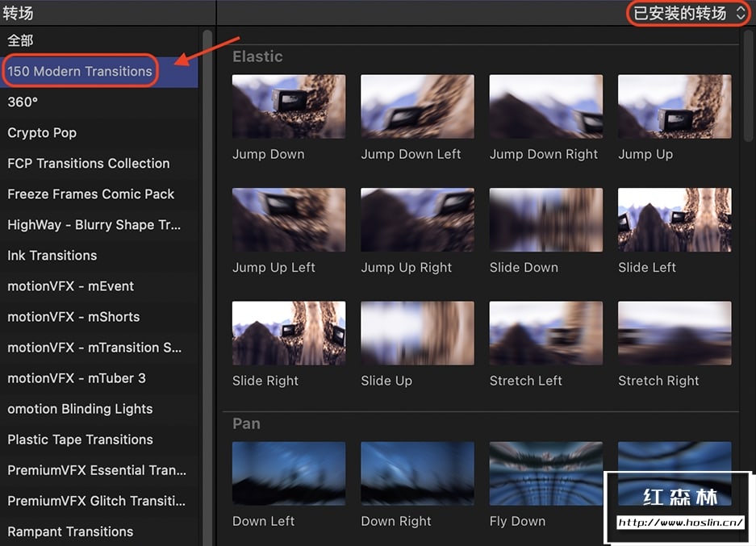
Task: Click the category list scrollbar
Action: (x=207, y=288)
